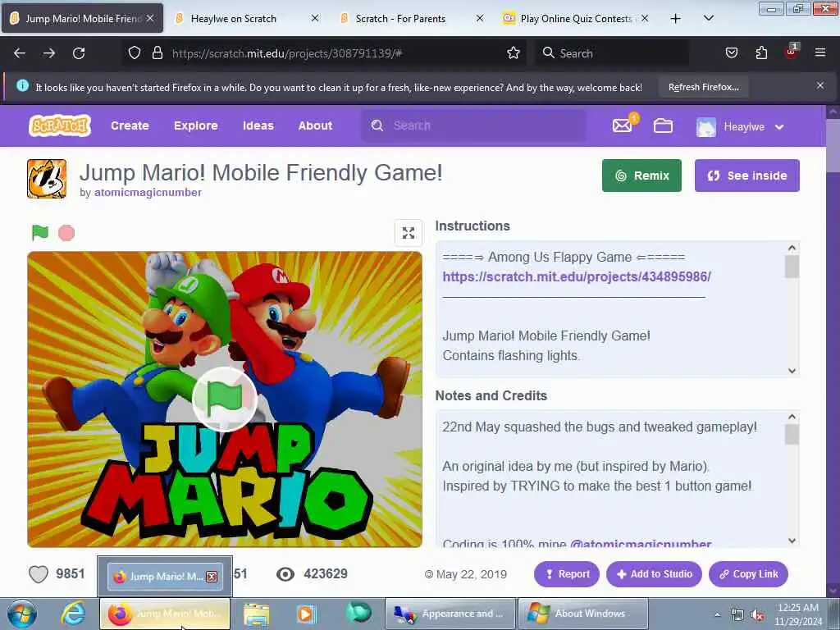Open the Among Us Flappy project link

click(x=577, y=276)
